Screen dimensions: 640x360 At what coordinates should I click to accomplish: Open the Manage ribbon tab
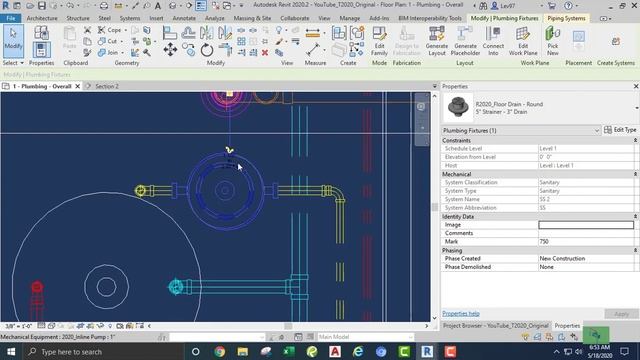point(350,18)
